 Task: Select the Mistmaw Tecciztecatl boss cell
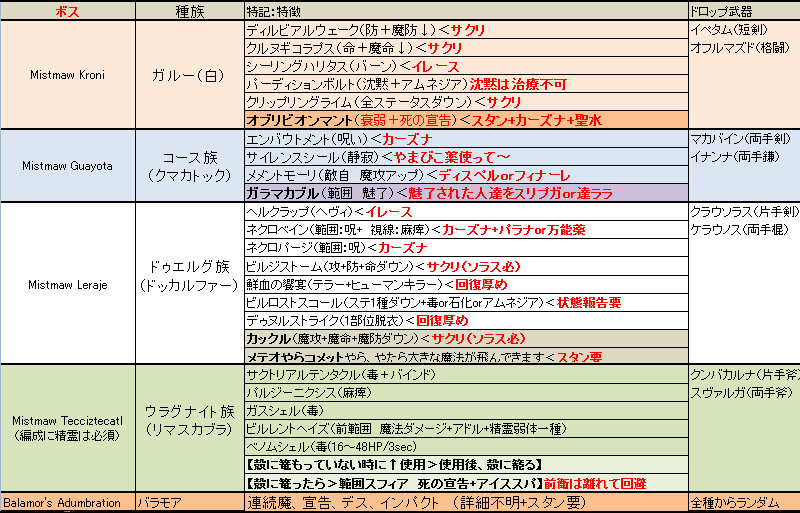68,428
